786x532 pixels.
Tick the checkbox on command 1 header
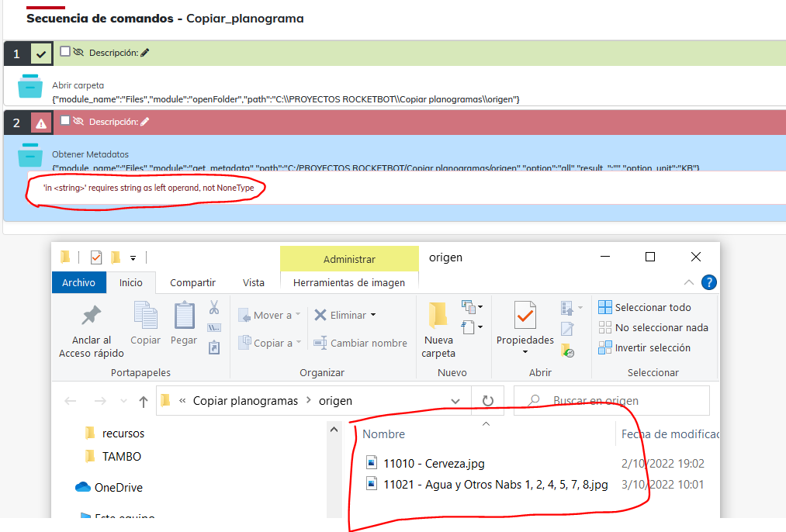click(x=65, y=51)
